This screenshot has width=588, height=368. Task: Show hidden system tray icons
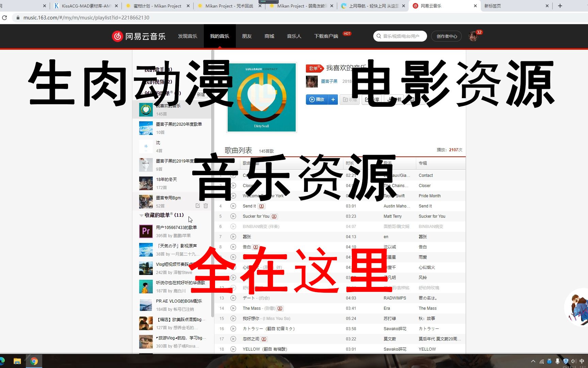click(533, 361)
